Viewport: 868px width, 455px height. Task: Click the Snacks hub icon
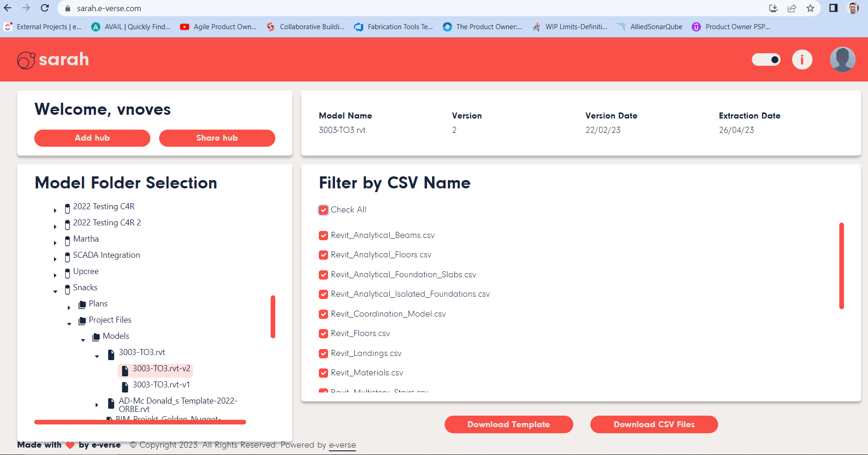click(x=68, y=289)
